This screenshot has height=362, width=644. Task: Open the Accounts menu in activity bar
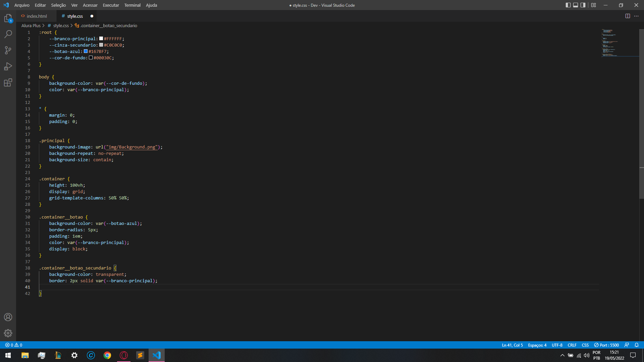pos(8,317)
